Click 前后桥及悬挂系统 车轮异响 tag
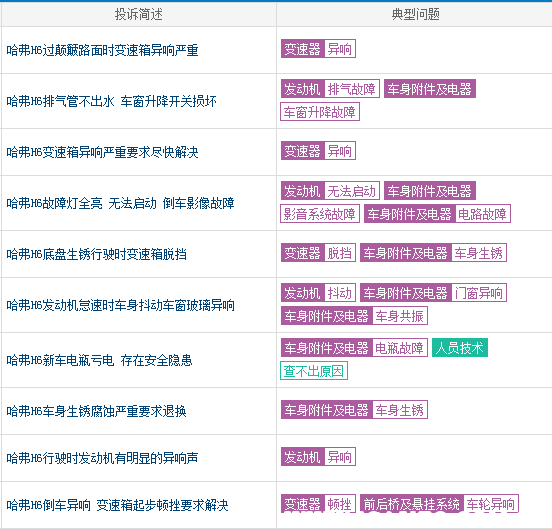This screenshot has height=529, width=552. click(x=439, y=504)
